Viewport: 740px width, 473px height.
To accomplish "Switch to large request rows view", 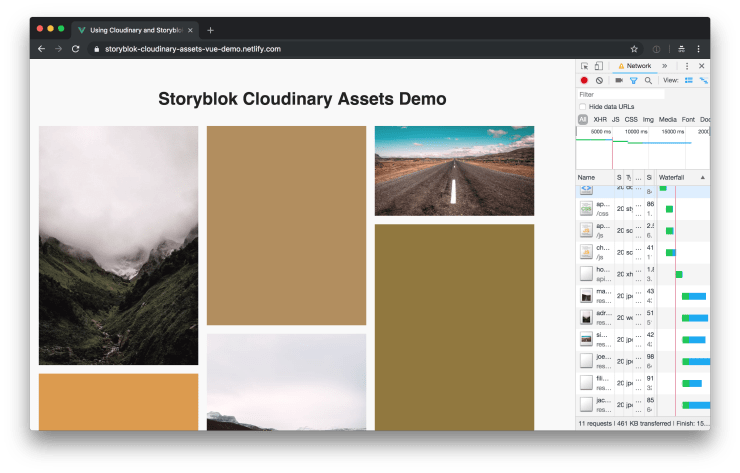I will coord(689,80).
